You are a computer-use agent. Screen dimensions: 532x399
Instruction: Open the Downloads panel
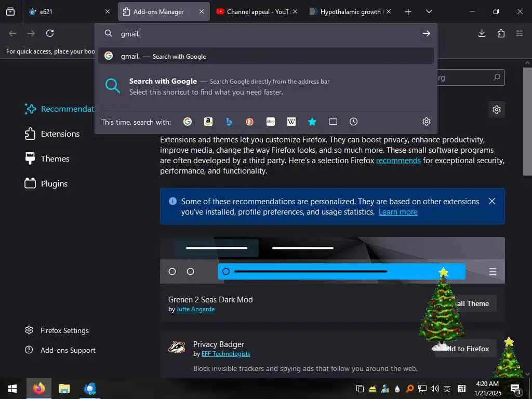[x=482, y=33]
